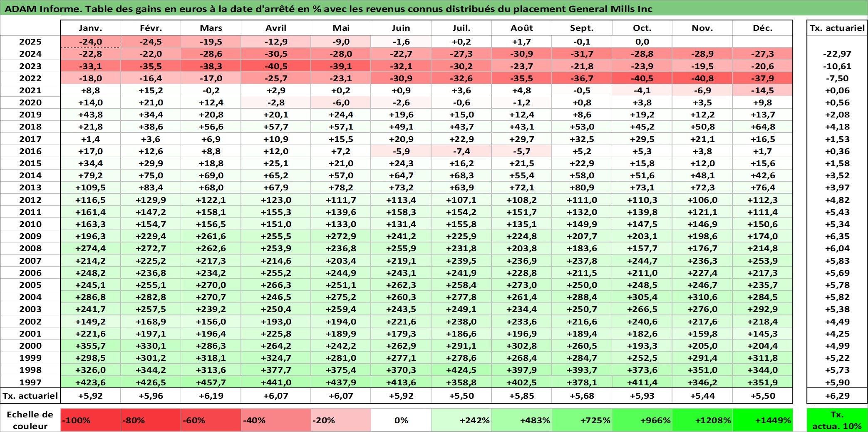Click the Tx. actua. 10% green swatch

(837, 420)
